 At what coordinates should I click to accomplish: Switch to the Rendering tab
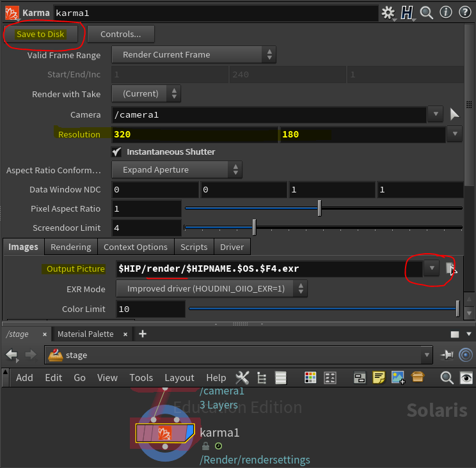70,247
